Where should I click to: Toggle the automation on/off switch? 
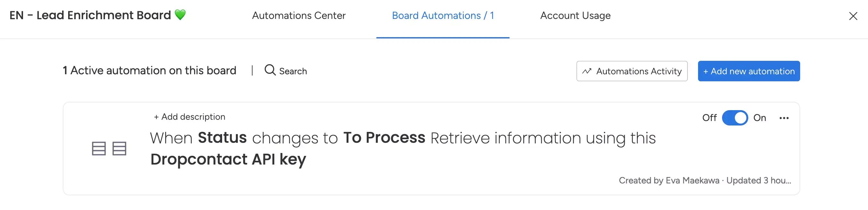click(x=735, y=118)
